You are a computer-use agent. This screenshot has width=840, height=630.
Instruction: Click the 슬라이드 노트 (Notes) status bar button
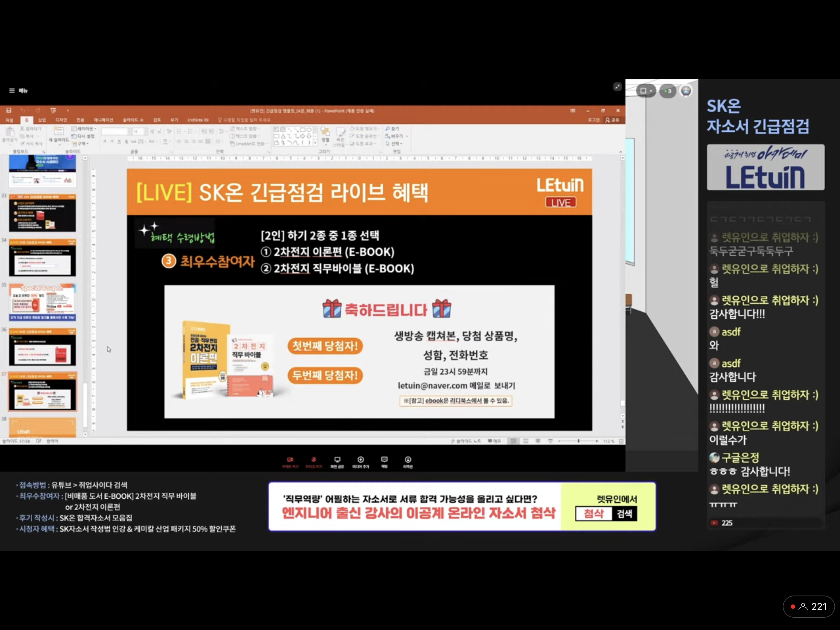tap(466, 441)
